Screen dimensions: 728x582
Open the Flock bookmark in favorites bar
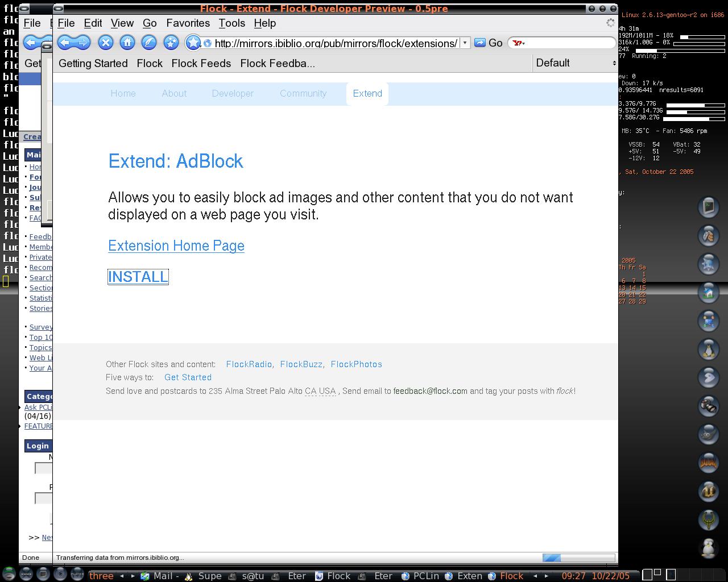[150, 64]
